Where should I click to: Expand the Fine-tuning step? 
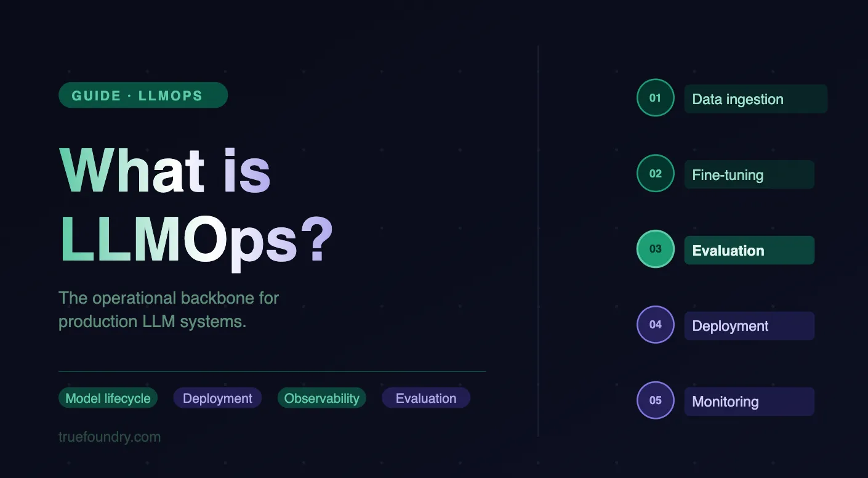[749, 174]
